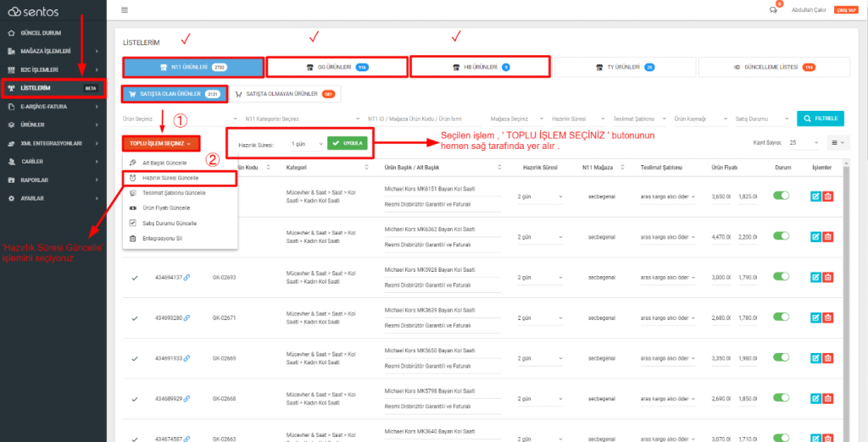Image resolution: width=868 pixels, height=442 pixels.
Task: Click red delete icon for MK6362 row
Action: pyautogui.click(x=828, y=237)
